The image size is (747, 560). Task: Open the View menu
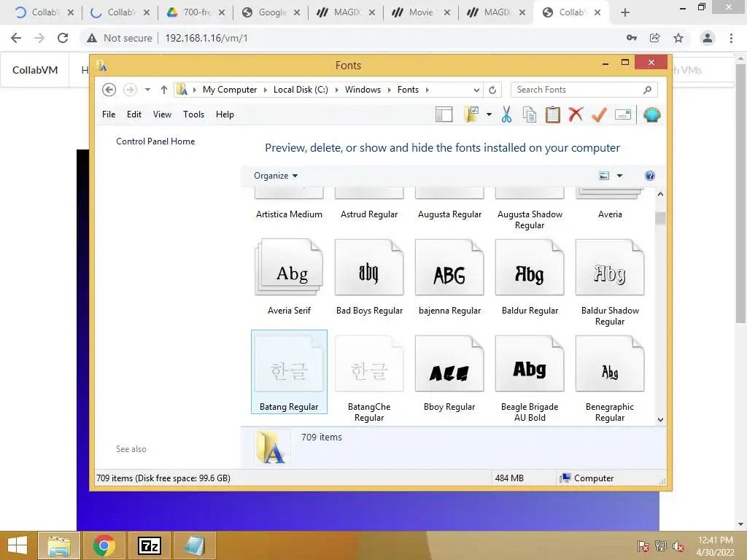tap(162, 114)
